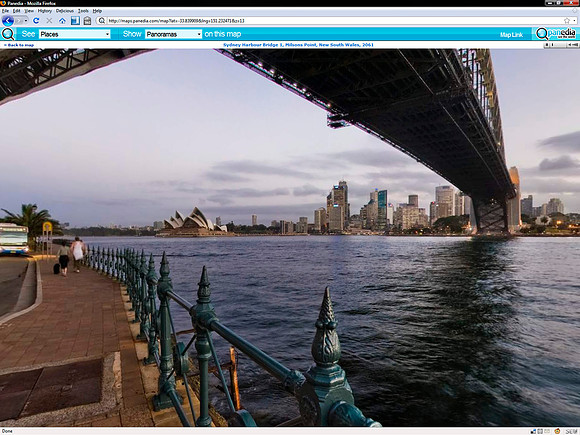The height and width of the screenshot is (435, 580).
Task: Click the Greasemonkey monkey status bar icon
Action: tap(557, 431)
